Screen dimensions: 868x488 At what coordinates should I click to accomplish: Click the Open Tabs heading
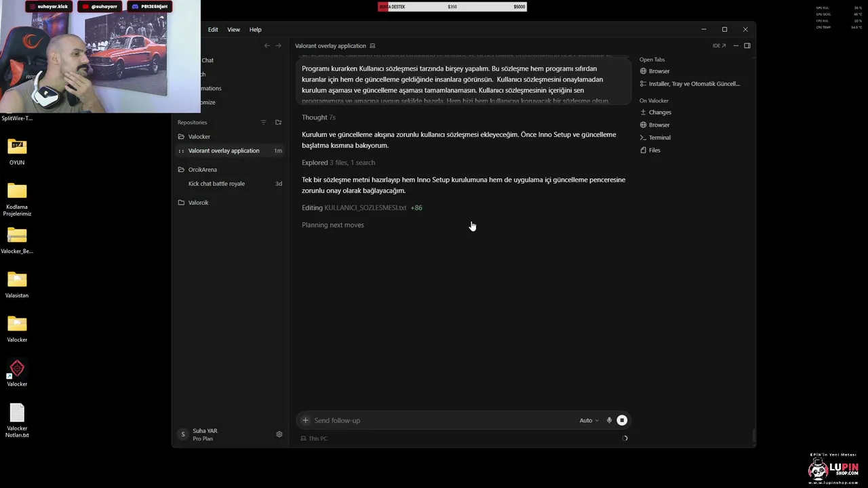tap(652, 60)
